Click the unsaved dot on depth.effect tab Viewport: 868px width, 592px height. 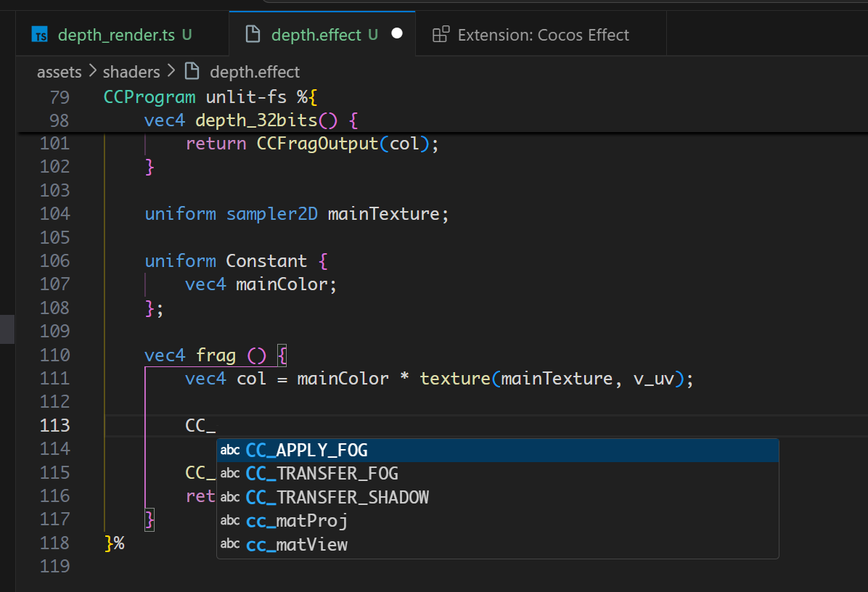[396, 34]
